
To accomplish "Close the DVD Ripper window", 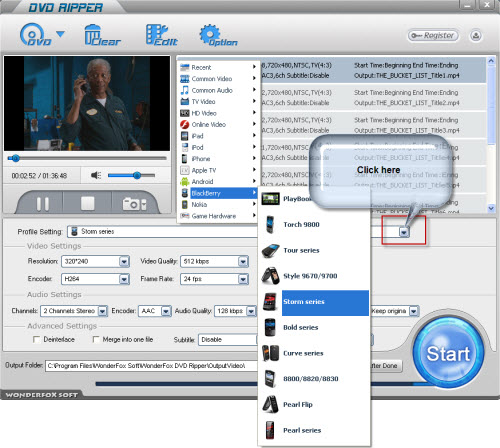I will (x=487, y=5).
